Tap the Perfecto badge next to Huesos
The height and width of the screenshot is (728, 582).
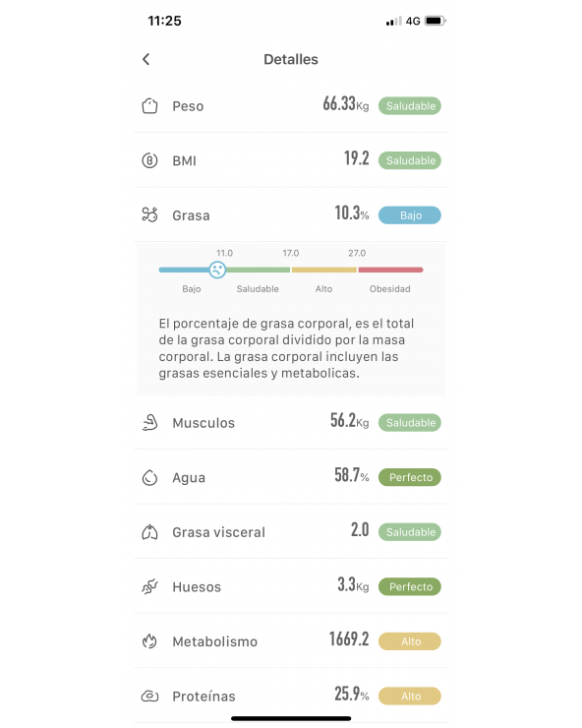(x=410, y=587)
